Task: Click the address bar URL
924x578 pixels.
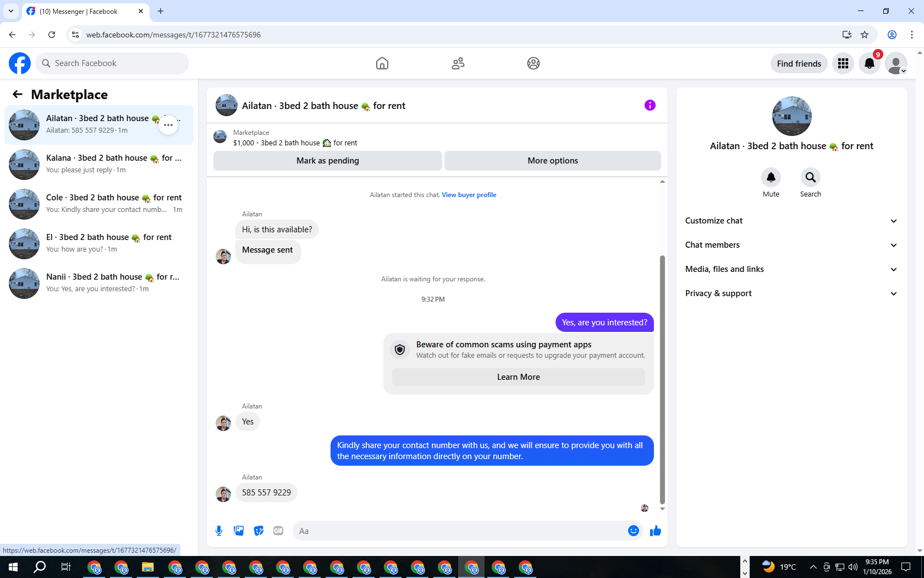Action: pyautogui.click(x=173, y=35)
